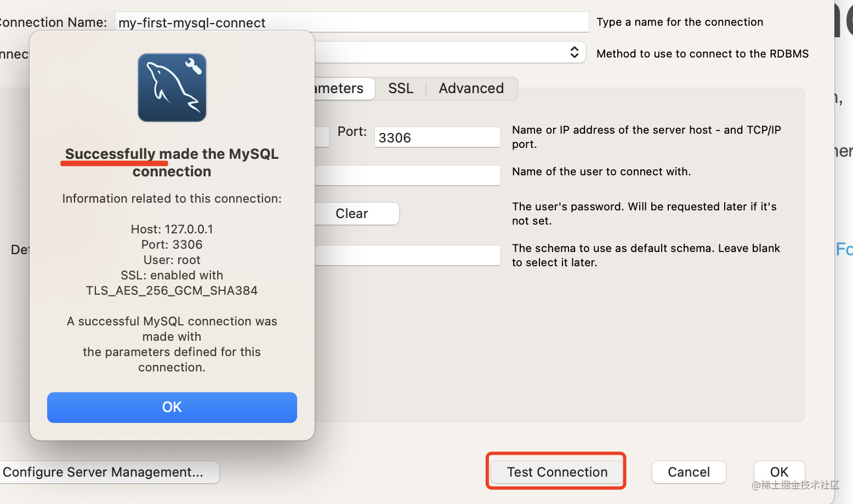This screenshot has height=504, width=853.
Task: Click the 'User: root' line
Action: (172, 260)
